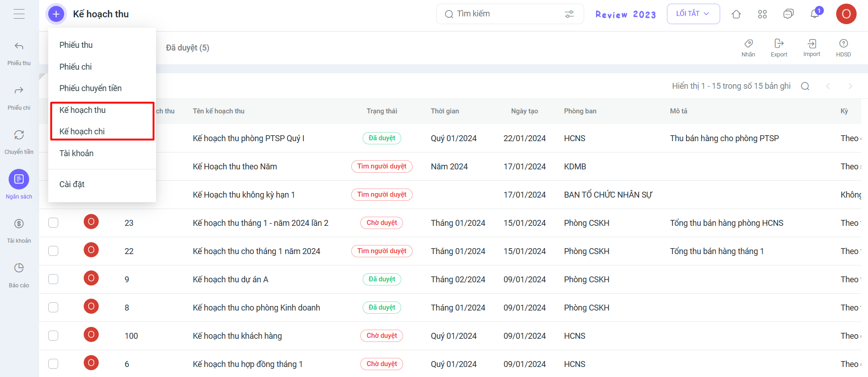Open the notification bell icon
The image size is (868, 377).
tap(815, 14)
